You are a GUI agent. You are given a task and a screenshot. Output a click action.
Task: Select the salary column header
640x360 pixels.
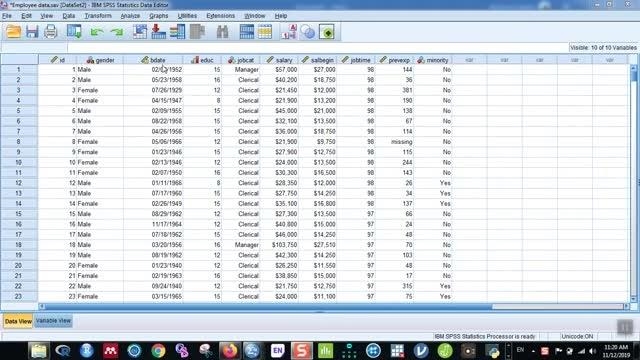[280, 60]
